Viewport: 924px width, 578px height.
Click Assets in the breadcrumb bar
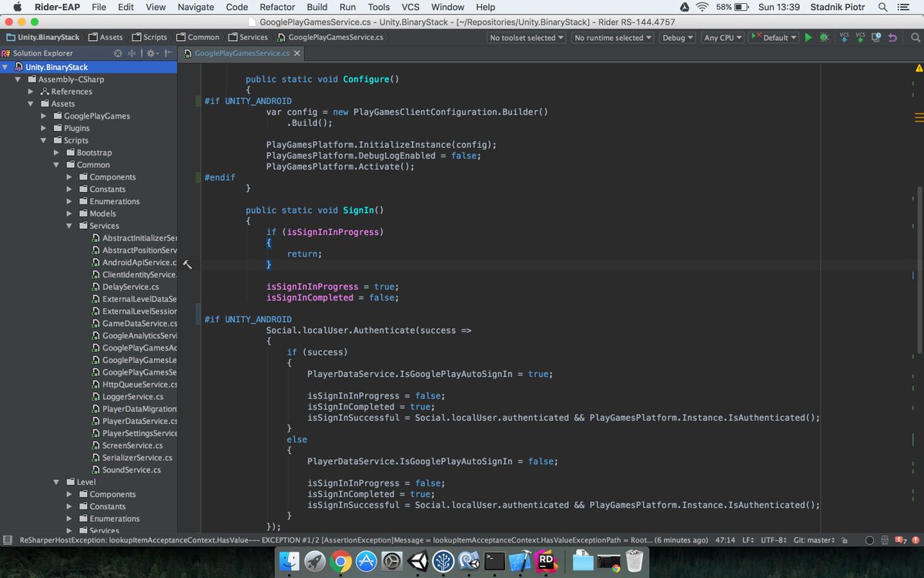click(105, 37)
